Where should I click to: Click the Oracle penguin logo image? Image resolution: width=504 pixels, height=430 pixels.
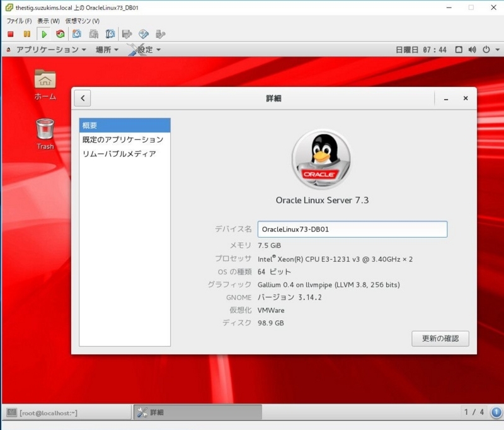[322, 159]
